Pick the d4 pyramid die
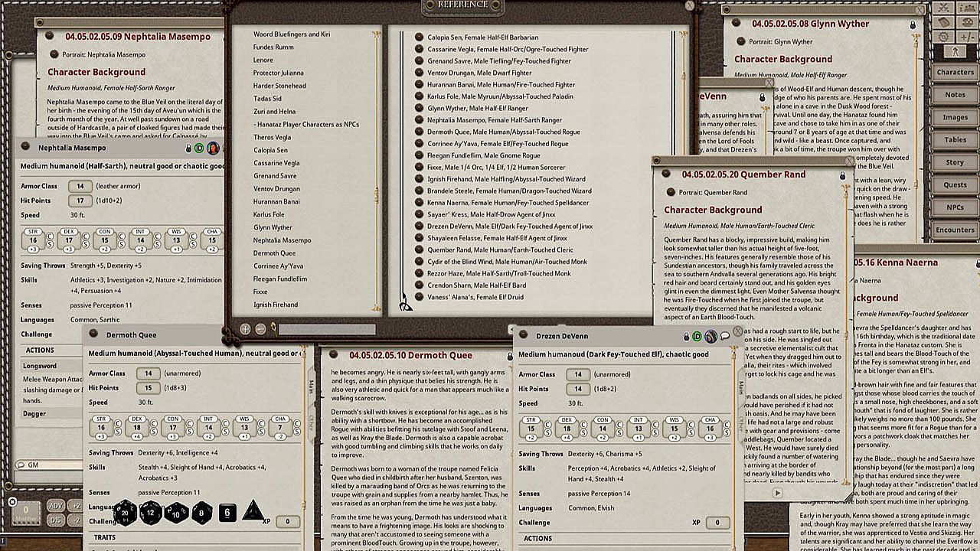Viewport: 980px width, 551px height. pyautogui.click(x=253, y=510)
